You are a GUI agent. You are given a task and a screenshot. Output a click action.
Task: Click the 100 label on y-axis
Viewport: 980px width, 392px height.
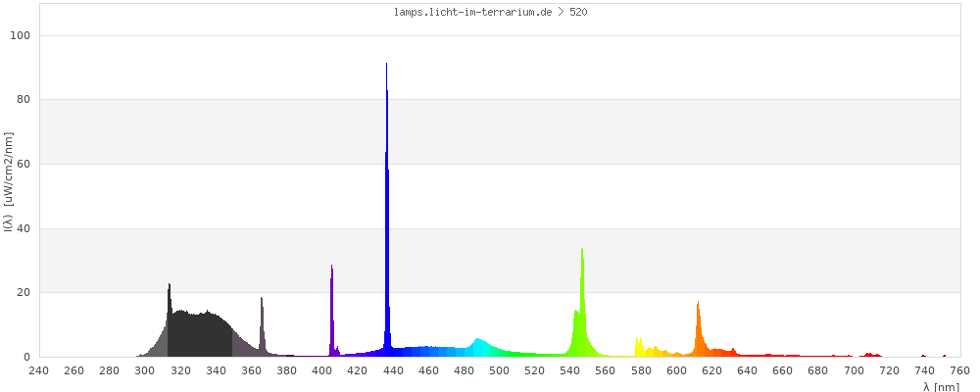tap(21, 35)
